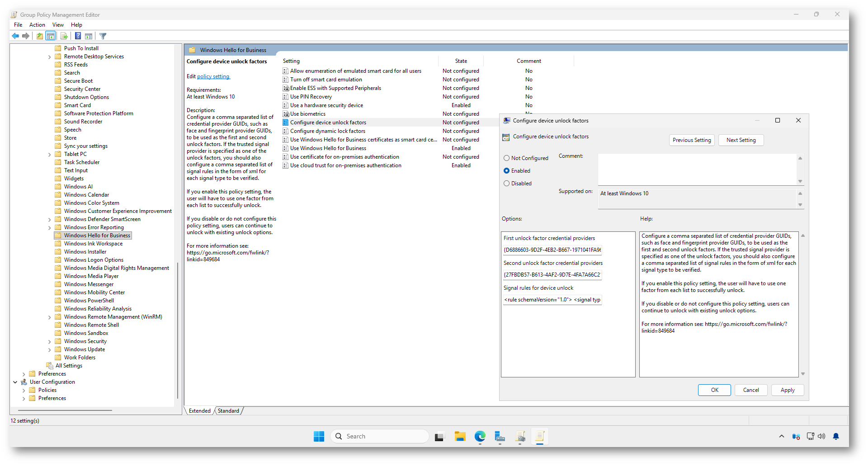868x466 pixels.
Task: Click the Help text scrollbar down arrow
Action: 803,374
